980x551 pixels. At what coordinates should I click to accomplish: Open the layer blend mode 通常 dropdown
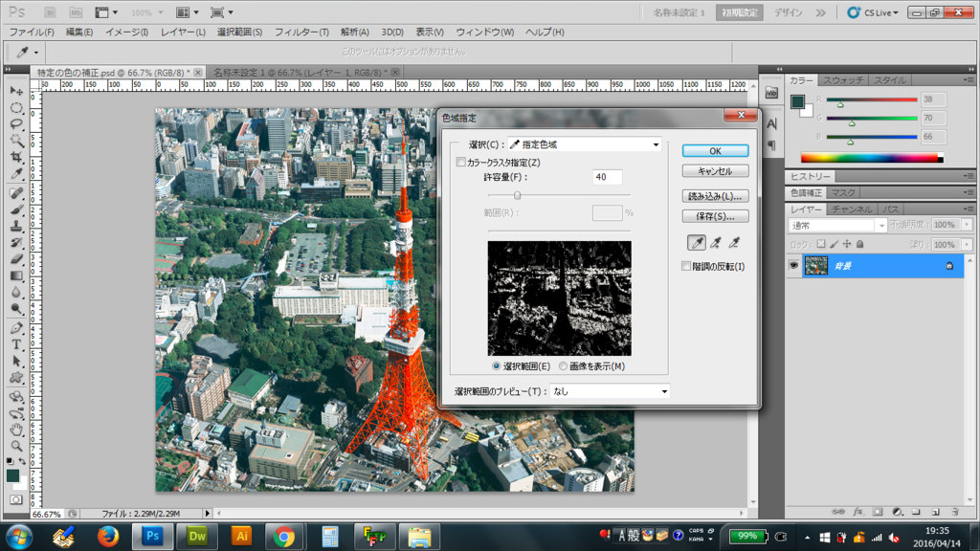coord(837,225)
